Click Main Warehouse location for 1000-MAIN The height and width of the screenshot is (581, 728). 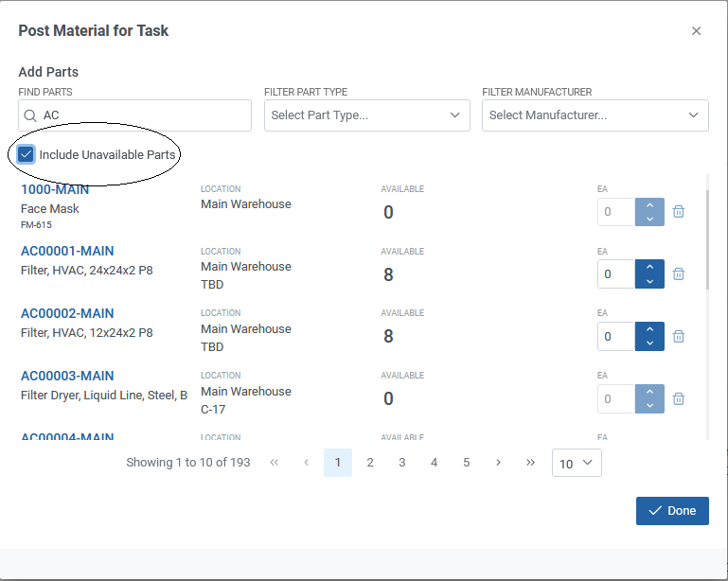coord(246,204)
